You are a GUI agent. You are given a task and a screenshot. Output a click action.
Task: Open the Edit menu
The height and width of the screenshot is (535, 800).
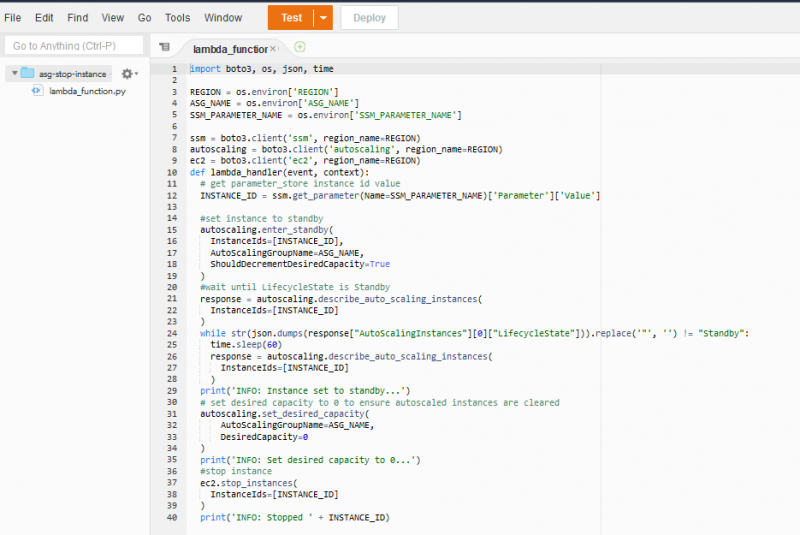[x=44, y=18]
